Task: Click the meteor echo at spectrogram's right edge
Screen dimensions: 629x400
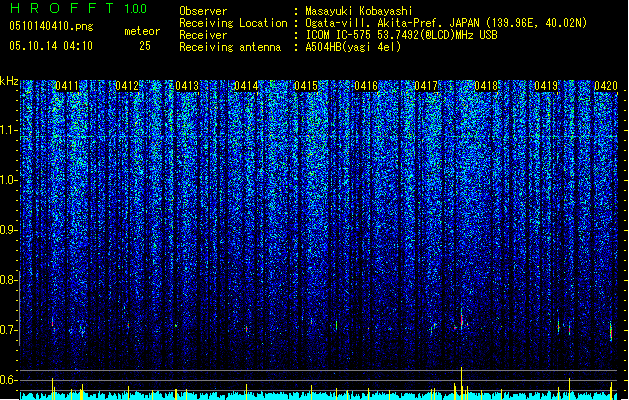Action: [x=611, y=331]
